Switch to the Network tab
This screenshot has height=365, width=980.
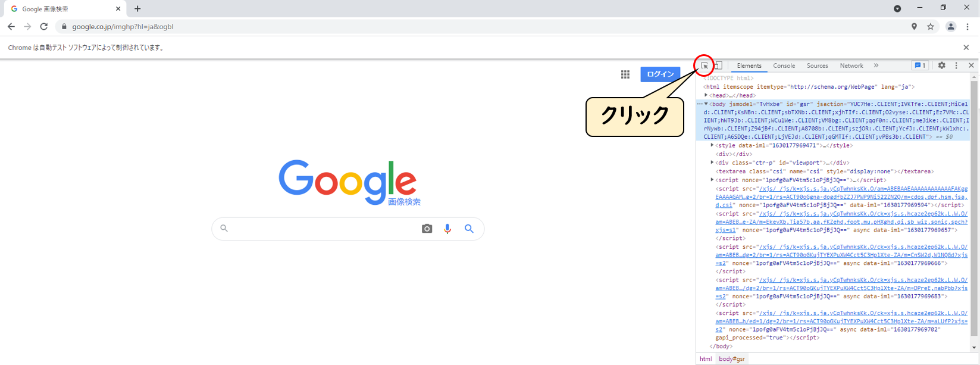(851, 65)
